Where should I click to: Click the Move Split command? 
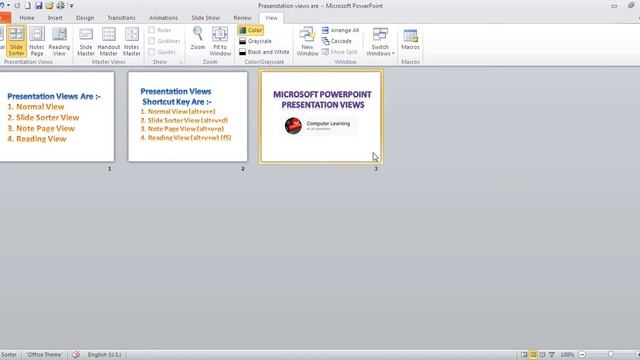tap(340, 52)
